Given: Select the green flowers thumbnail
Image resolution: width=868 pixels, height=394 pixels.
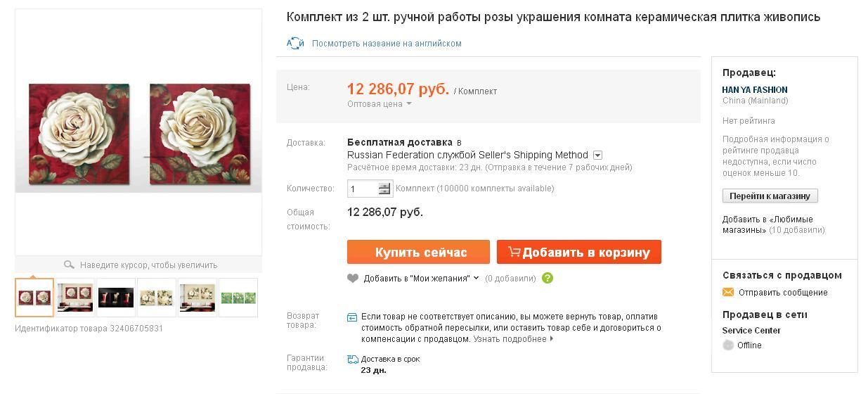Looking at the screenshot, I should pos(238,298).
